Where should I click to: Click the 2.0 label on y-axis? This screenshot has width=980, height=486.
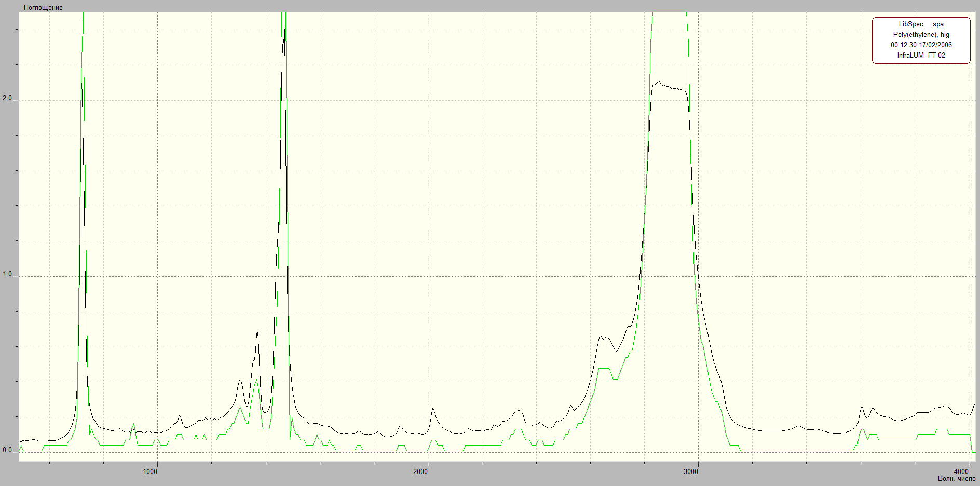click(7, 98)
